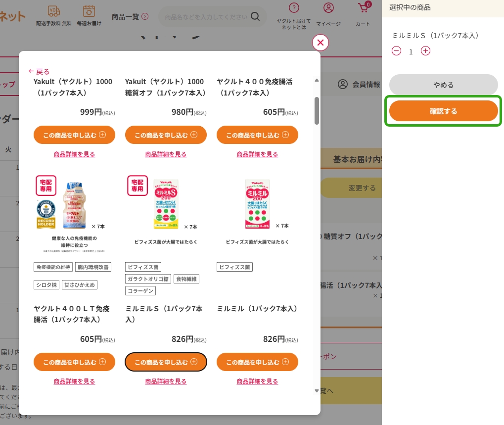This screenshot has height=425, width=504.
Task: View details for Yakult 1000 糖質オフ
Action: pyautogui.click(x=166, y=154)
